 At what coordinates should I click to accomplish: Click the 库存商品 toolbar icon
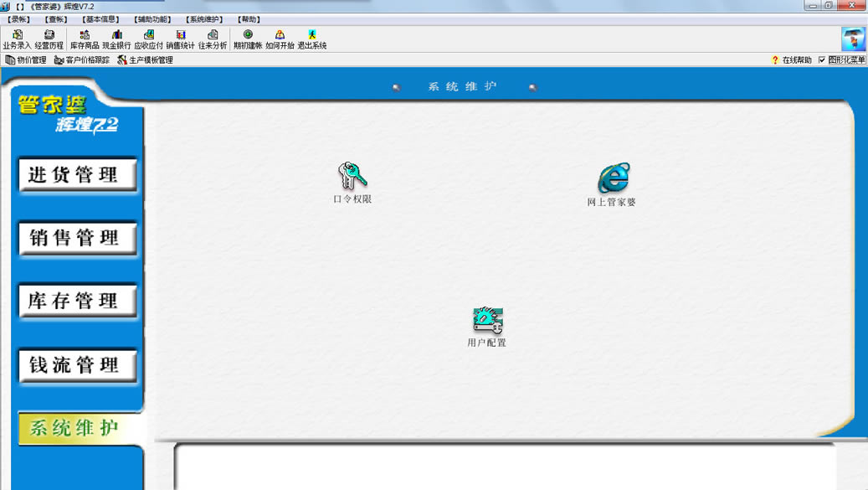coord(85,39)
